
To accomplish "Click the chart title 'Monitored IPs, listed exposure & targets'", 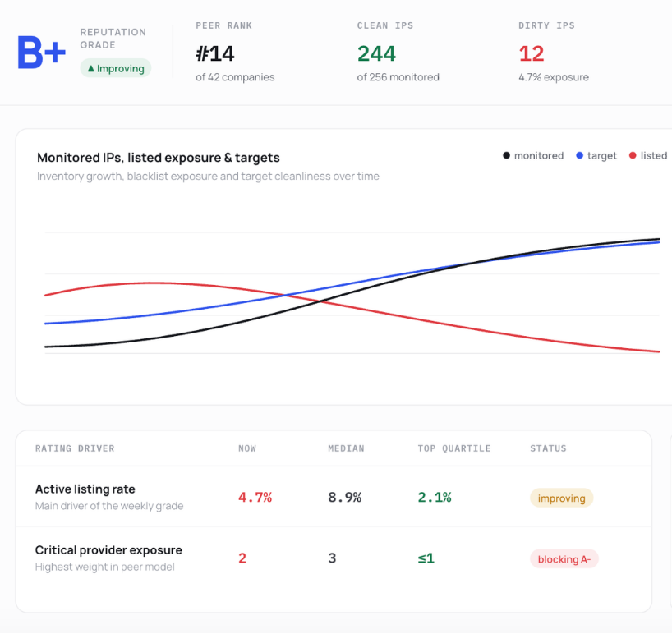I will click(x=159, y=158).
